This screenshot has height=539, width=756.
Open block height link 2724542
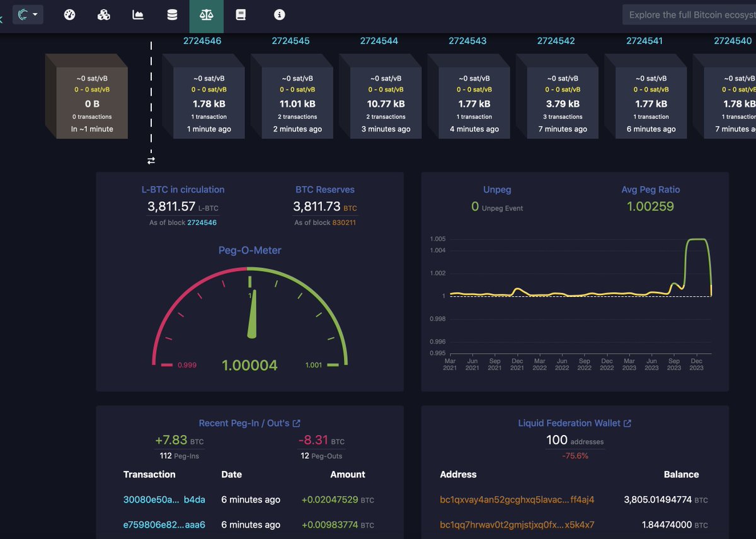click(556, 41)
